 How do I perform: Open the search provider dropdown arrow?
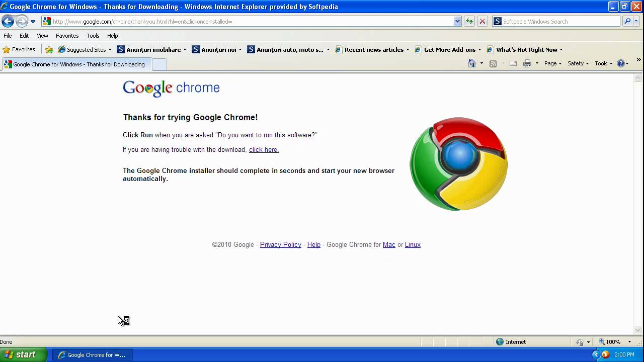click(637, 21)
